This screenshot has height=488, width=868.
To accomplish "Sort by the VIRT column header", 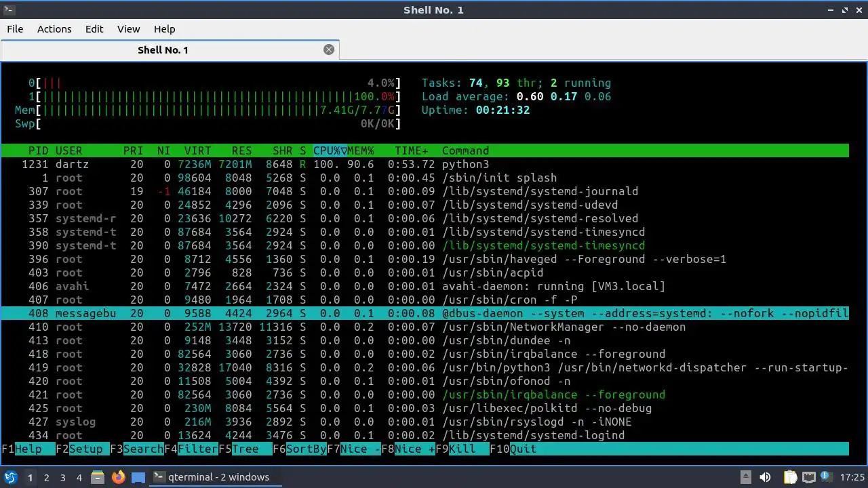I will (x=197, y=150).
